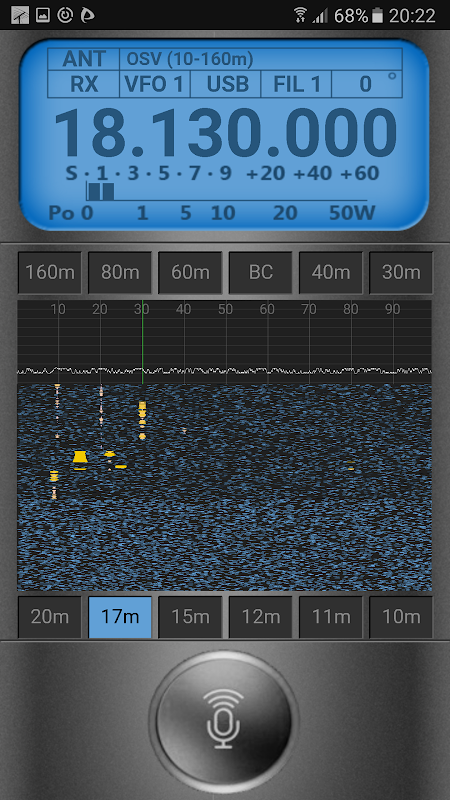Change the FIL 1 filter setting
450x800 pixels.
point(296,84)
